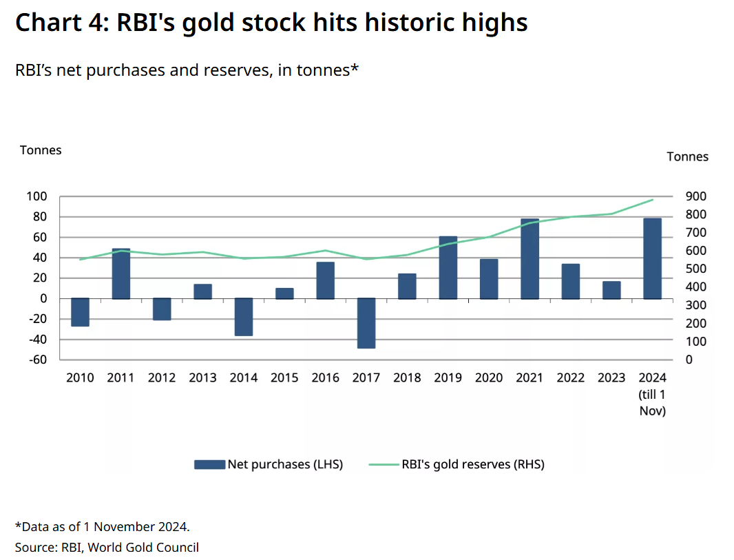The height and width of the screenshot is (560, 734).
Task: Click the 2020 year label on x-axis
Action: (x=488, y=377)
